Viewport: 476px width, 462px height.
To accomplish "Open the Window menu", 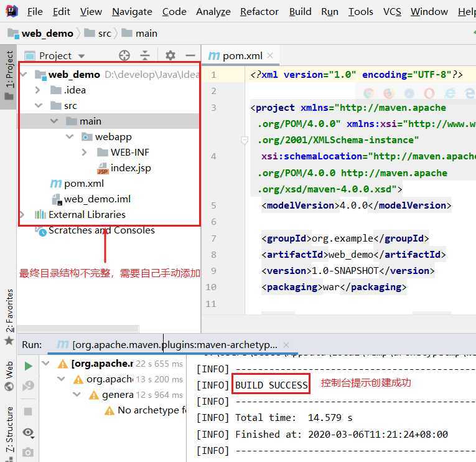I will 429,12.
